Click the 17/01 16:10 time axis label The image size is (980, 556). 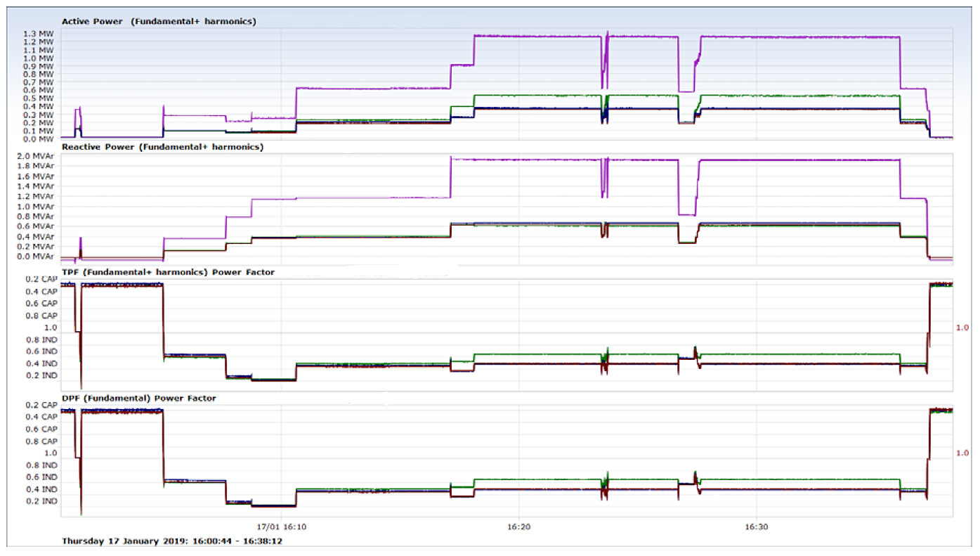click(x=280, y=526)
